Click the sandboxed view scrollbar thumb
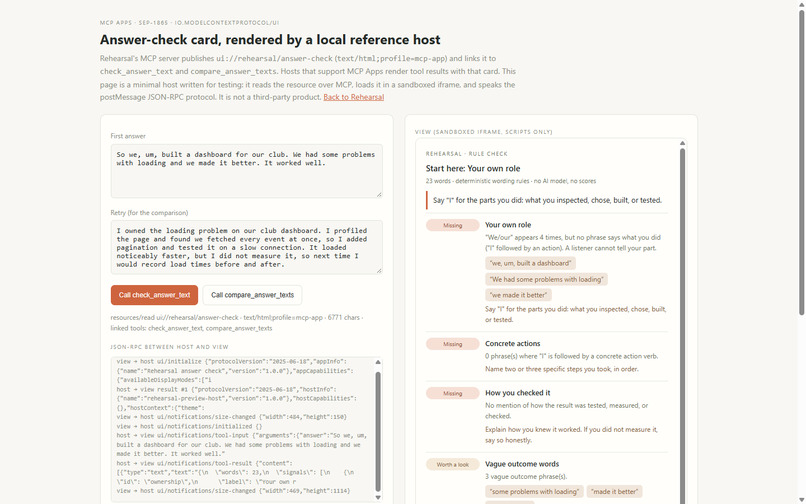The height and width of the screenshot is (504, 806). pos(683,326)
